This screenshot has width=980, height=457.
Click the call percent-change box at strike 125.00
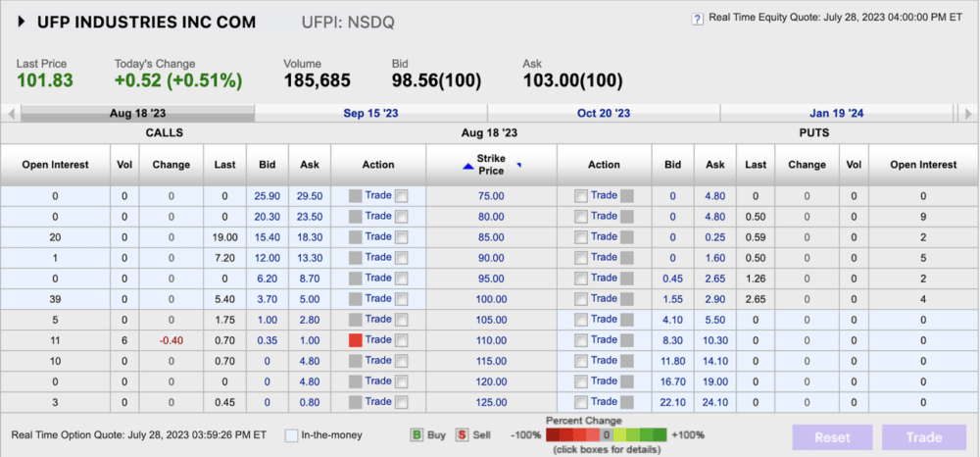355,403
